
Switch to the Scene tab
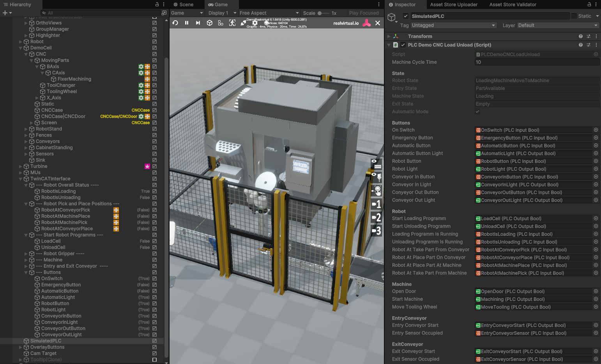183,5
